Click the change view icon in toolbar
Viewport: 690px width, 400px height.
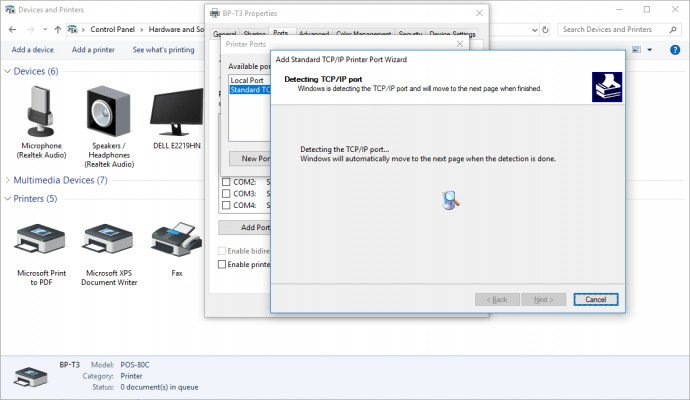point(636,50)
